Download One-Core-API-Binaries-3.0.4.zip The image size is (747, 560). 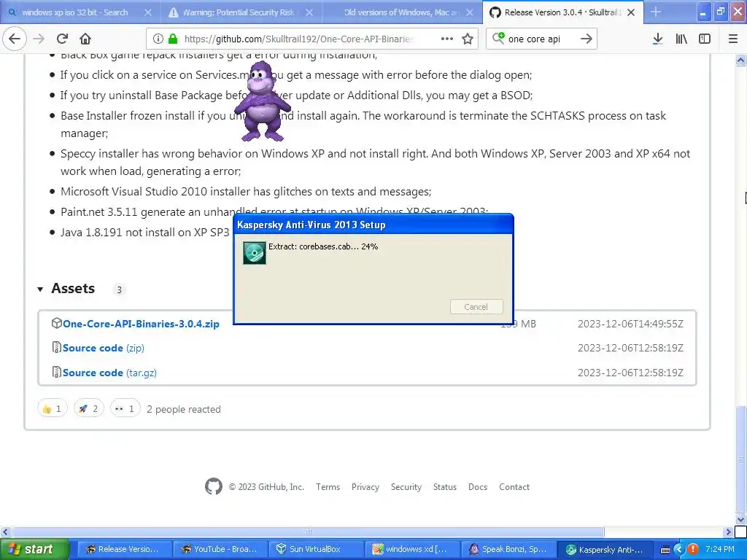tap(141, 324)
